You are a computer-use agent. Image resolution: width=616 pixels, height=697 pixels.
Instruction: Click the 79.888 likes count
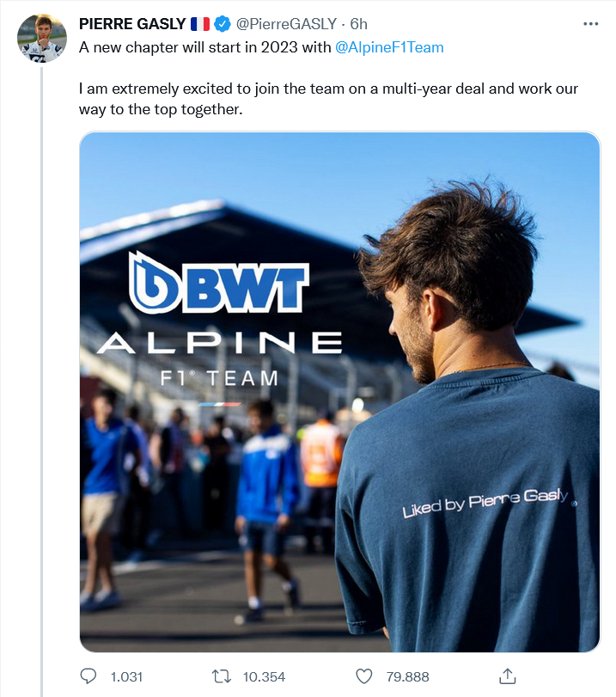coord(407,677)
